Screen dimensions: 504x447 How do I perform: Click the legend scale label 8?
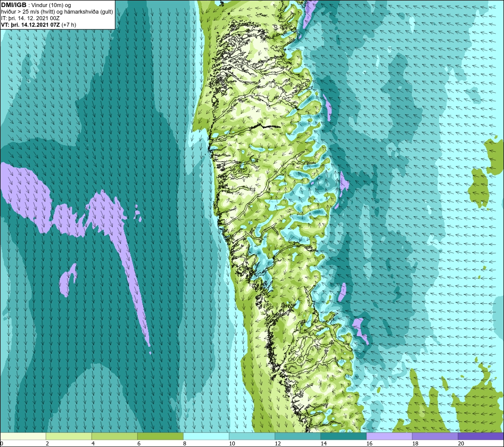click(x=184, y=443)
